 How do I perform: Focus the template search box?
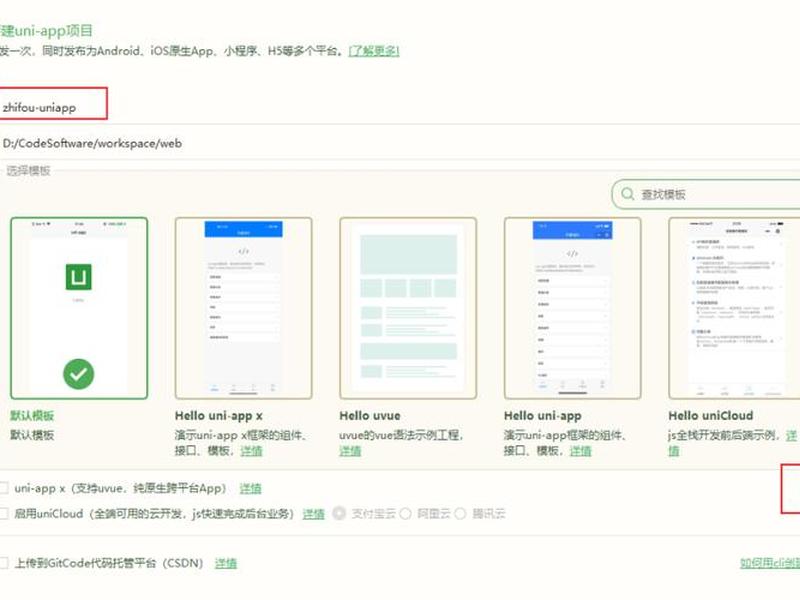[x=706, y=194]
